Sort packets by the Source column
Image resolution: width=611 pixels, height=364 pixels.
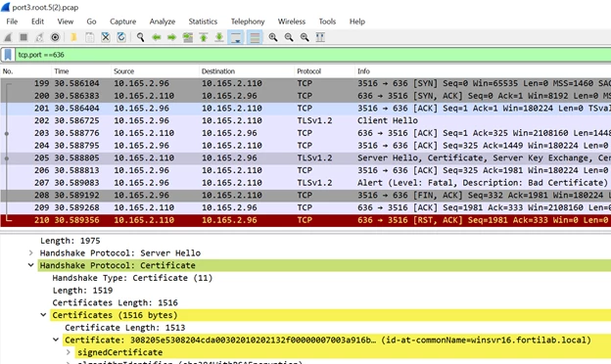click(155, 71)
